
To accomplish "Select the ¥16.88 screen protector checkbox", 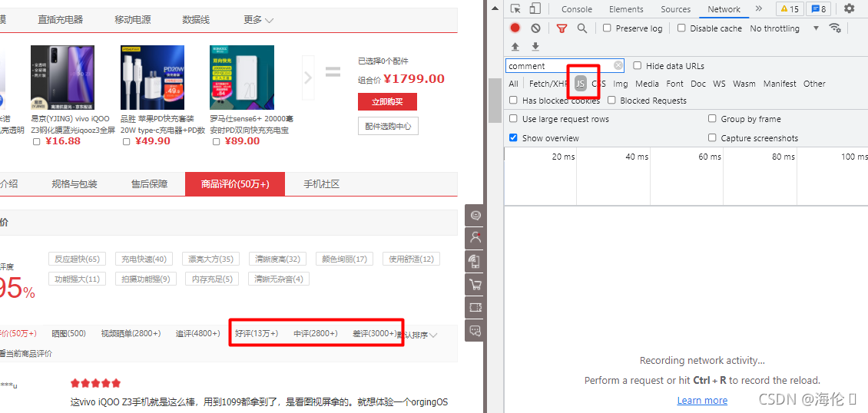I will click(37, 141).
